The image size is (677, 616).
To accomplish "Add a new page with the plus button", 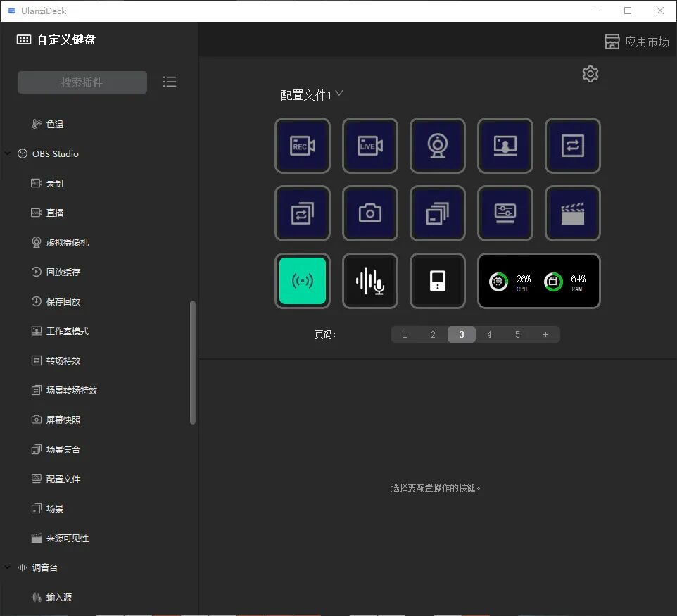I will pos(545,334).
